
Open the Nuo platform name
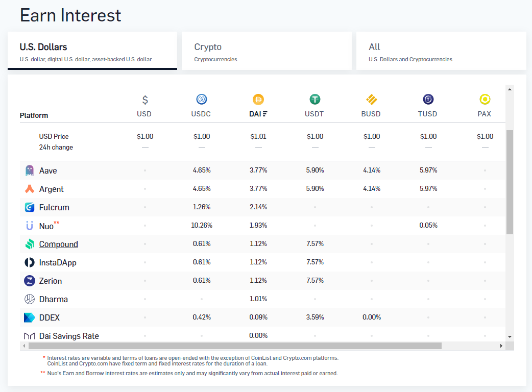(46, 226)
